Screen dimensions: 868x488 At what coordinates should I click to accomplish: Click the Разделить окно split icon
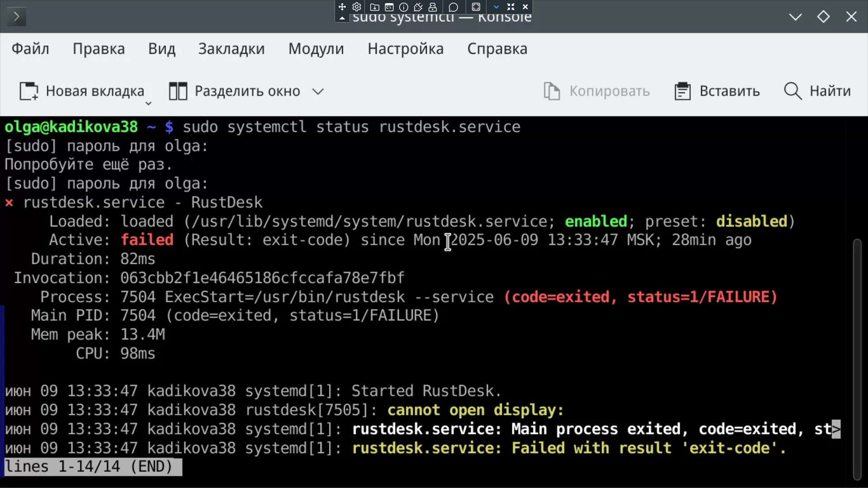(178, 91)
